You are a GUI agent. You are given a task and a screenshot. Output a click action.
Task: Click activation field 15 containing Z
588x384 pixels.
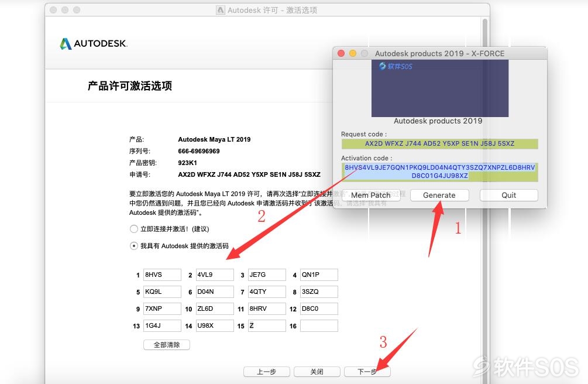(267, 325)
